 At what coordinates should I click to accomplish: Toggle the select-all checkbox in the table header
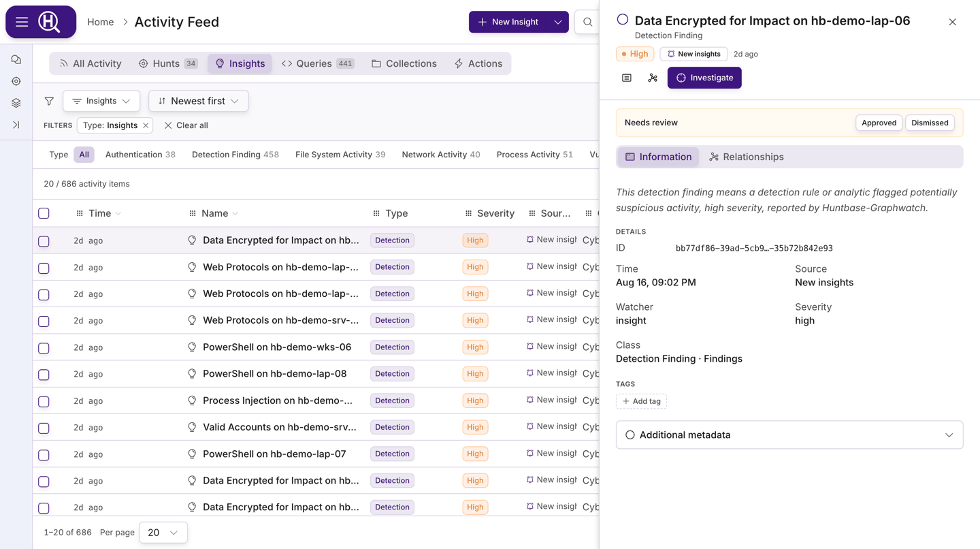coord(44,213)
